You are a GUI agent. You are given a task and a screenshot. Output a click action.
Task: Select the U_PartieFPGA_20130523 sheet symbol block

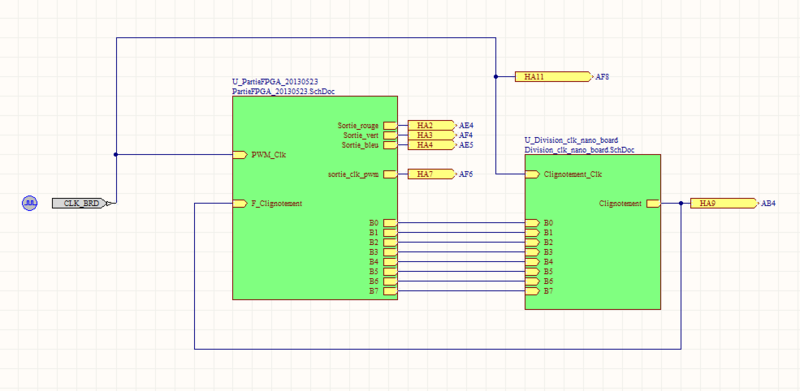(315, 198)
